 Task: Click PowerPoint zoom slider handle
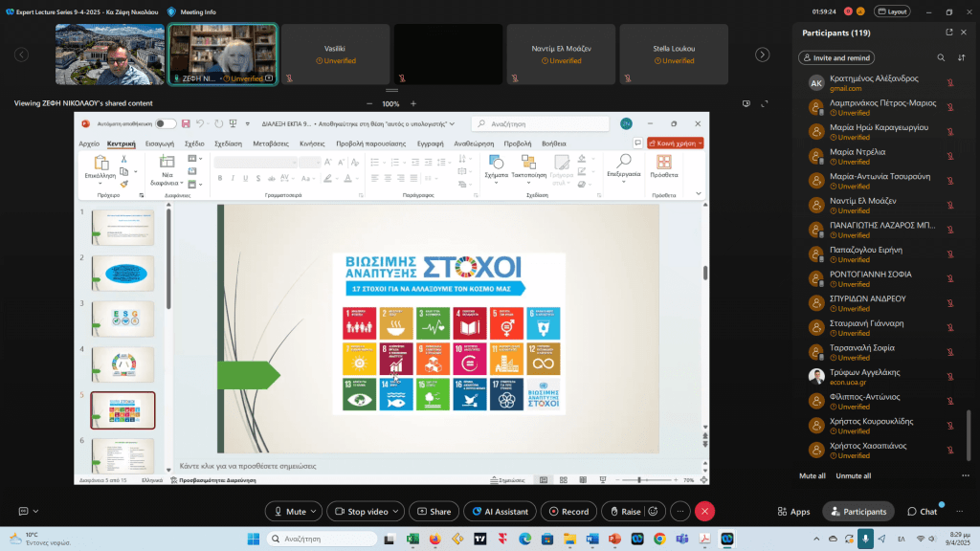coord(638,480)
